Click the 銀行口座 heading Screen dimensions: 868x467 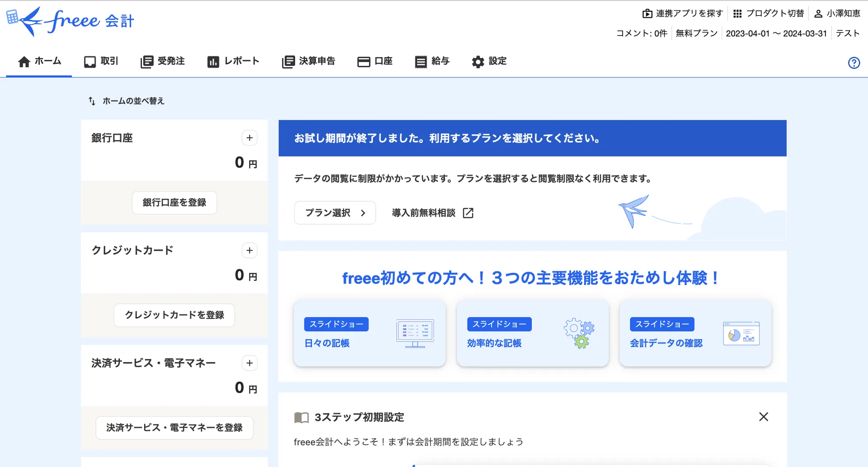tap(112, 138)
